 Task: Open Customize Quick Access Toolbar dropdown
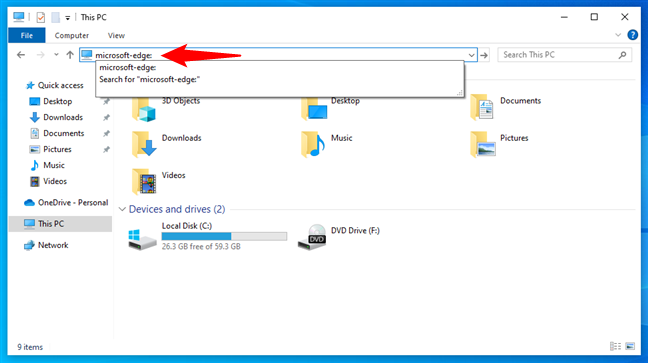coord(67,18)
